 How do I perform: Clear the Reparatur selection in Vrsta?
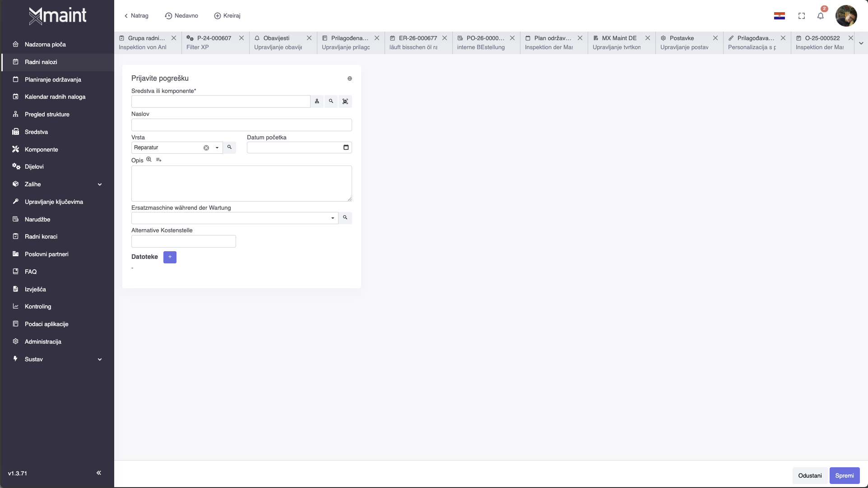pos(206,148)
